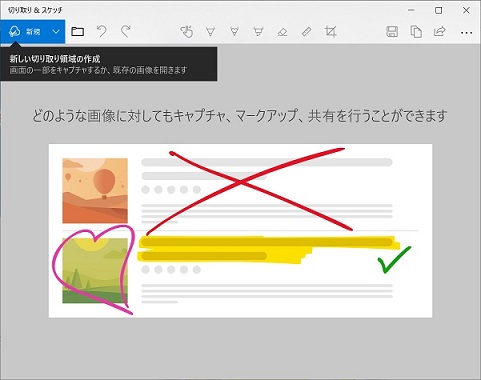Screen dimensions: 481x380
Task: Save the snip with floppy disk icon
Action: (392, 32)
